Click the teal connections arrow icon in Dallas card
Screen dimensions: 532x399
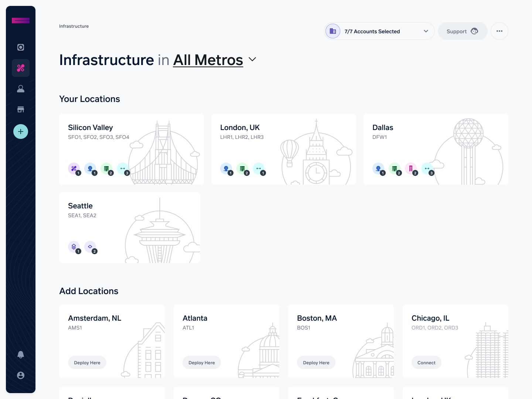pyautogui.click(x=427, y=168)
